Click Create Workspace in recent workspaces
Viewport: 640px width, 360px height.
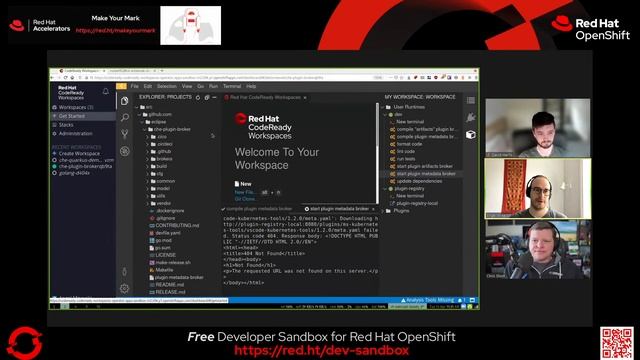tap(79, 153)
